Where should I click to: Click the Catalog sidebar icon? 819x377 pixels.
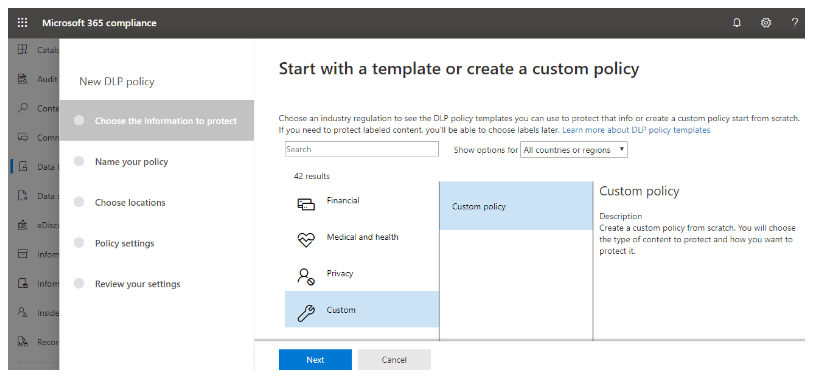[x=22, y=50]
